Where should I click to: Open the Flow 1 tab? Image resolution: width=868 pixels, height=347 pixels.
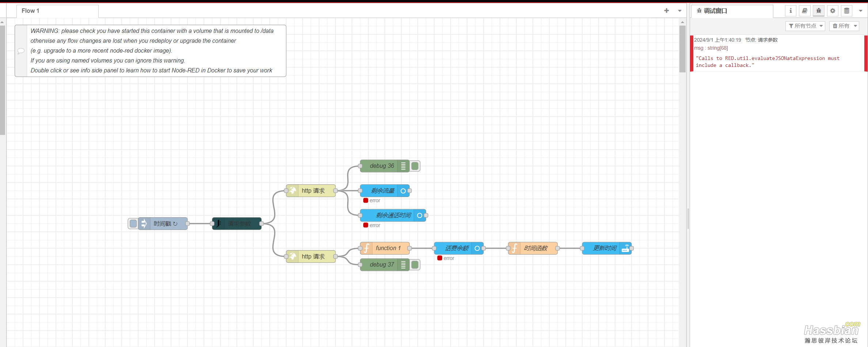tap(57, 11)
